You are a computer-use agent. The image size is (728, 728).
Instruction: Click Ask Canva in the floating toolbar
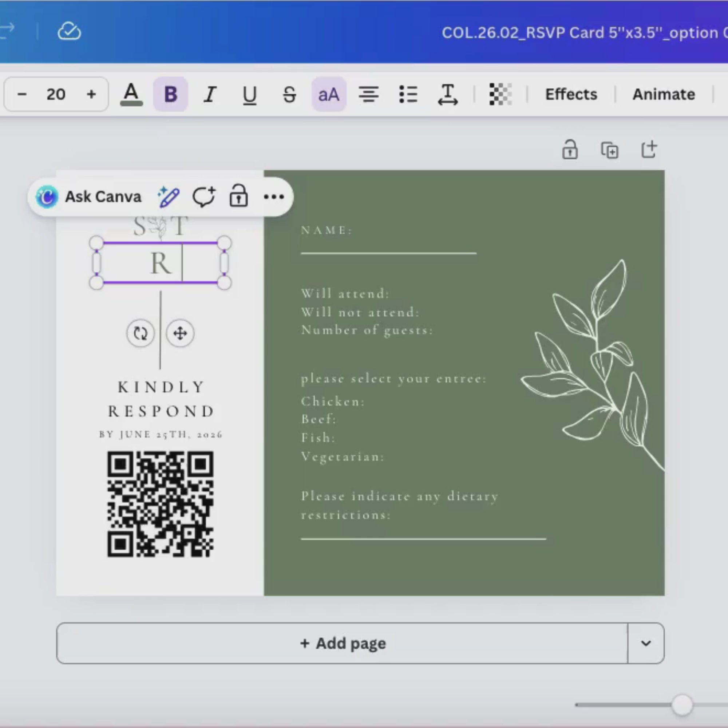tap(89, 197)
